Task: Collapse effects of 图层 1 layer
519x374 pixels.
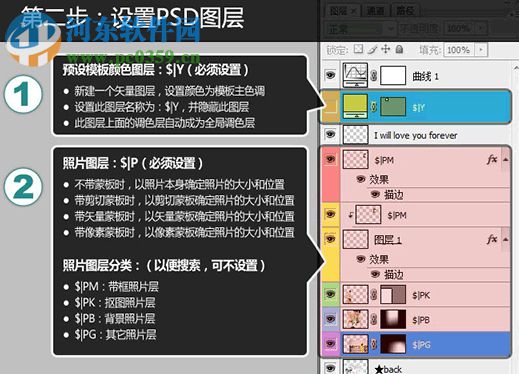Action: point(506,239)
